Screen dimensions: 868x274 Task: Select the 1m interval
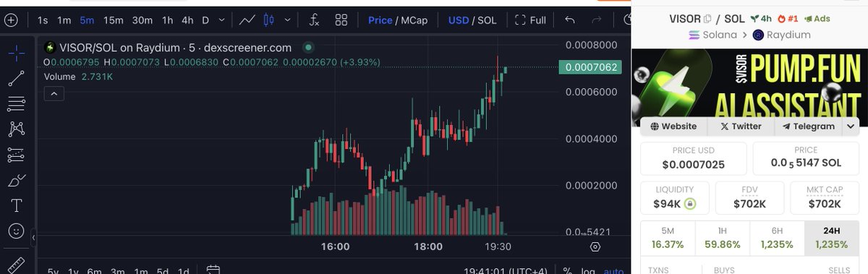pos(64,20)
